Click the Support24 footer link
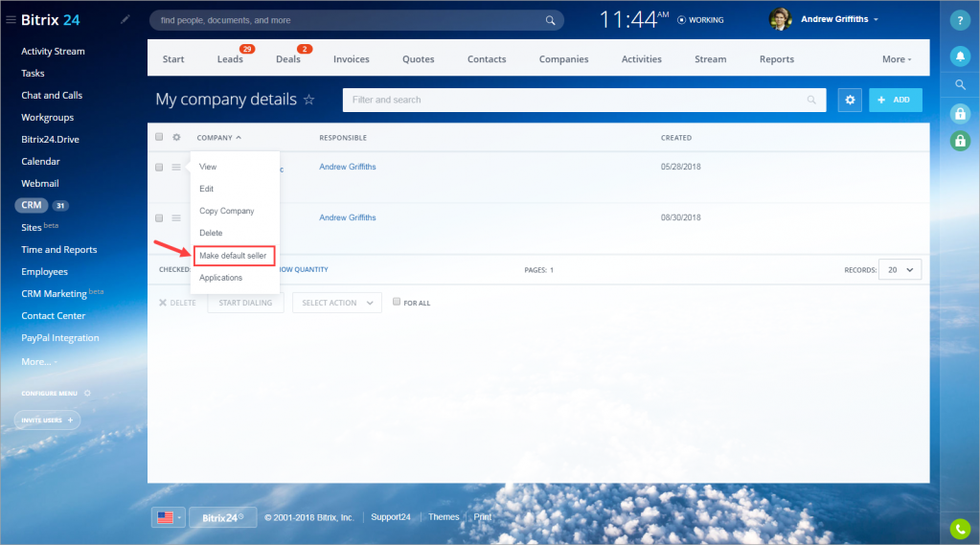The height and width of the screenshot is (545, 980). [391, 517]
